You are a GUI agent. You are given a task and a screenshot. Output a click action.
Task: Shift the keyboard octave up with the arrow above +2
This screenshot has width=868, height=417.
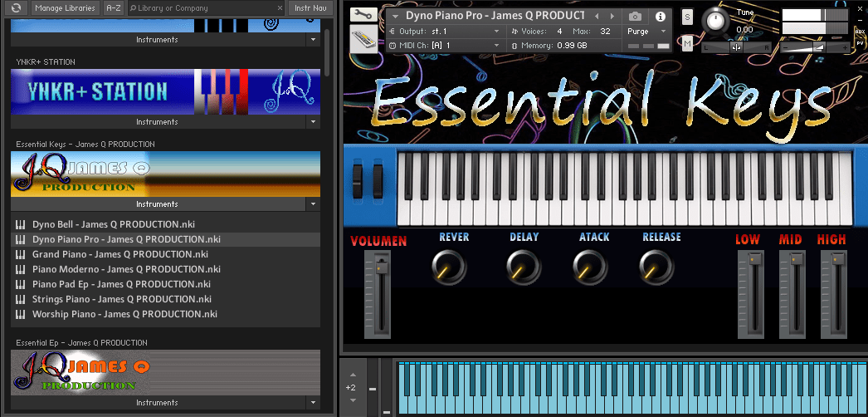tap(354, 375)
